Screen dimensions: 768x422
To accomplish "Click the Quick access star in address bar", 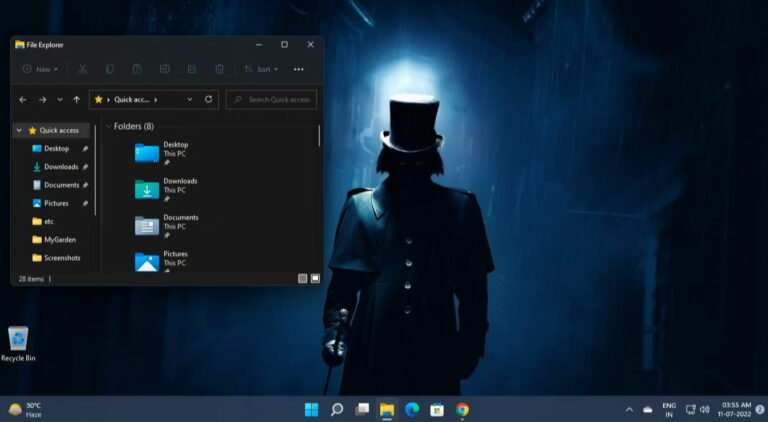I will [x=98, y=99].
